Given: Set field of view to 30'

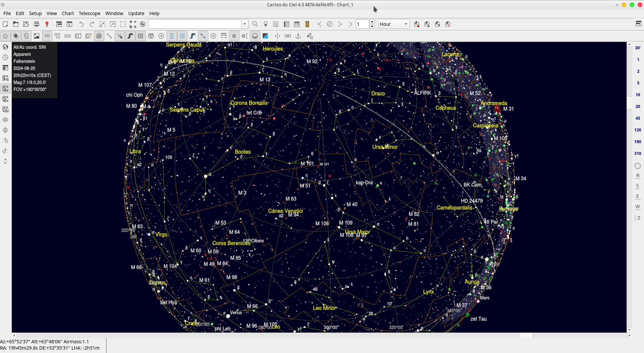Looking at the screenshot, I should (638, 48).
